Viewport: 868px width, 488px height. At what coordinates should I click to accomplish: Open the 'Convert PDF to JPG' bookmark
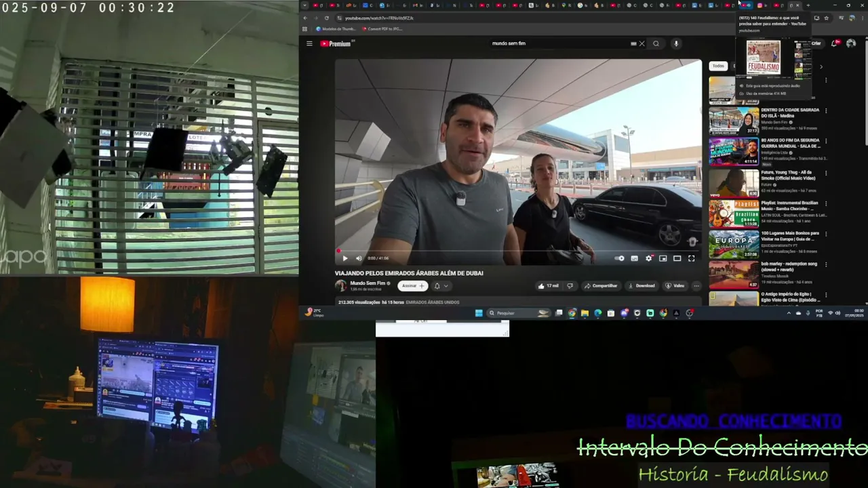[382, 29]
